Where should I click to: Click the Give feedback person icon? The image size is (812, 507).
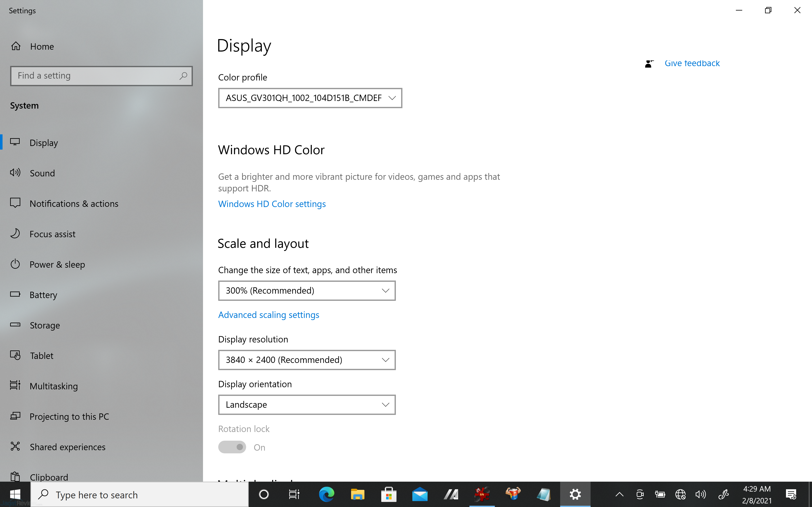click(x=649, y=63)
